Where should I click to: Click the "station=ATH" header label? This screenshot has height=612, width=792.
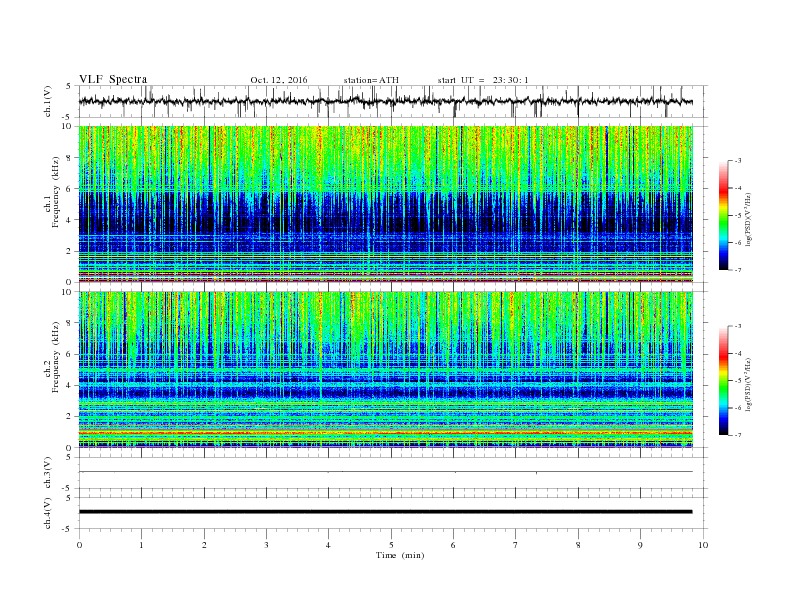point(371,80)
